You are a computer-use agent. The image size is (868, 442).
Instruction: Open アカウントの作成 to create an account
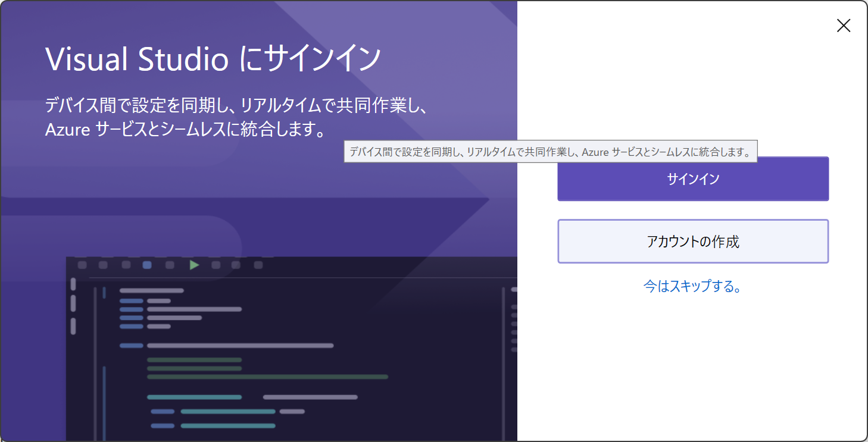point(693,242)
